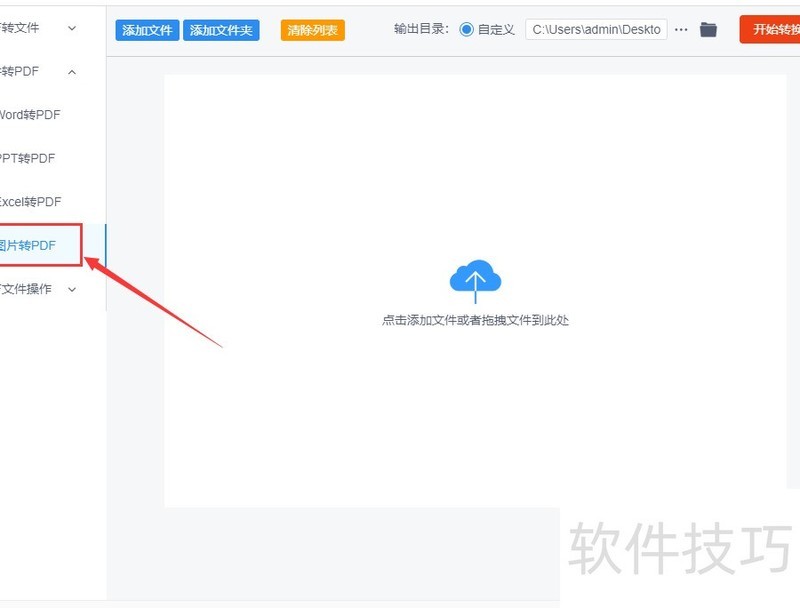Click the 输出目录 label

click(x=421, y=29)
